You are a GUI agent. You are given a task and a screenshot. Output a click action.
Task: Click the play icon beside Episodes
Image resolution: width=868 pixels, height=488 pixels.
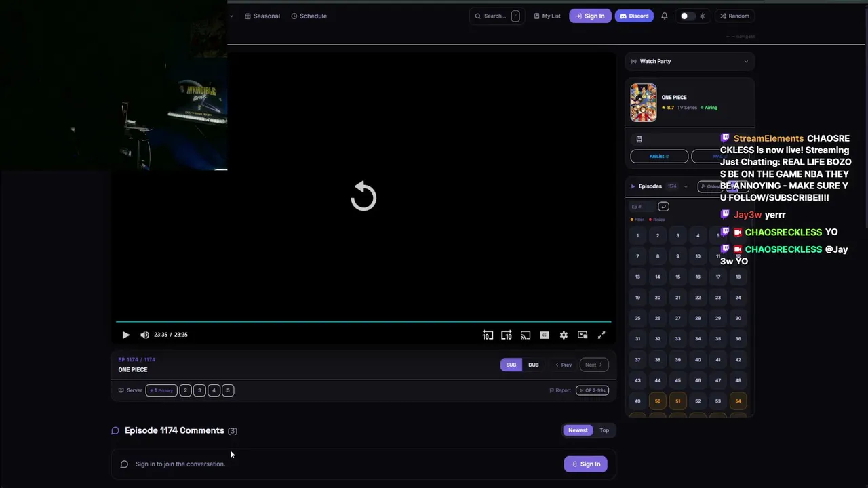point(633,186)
